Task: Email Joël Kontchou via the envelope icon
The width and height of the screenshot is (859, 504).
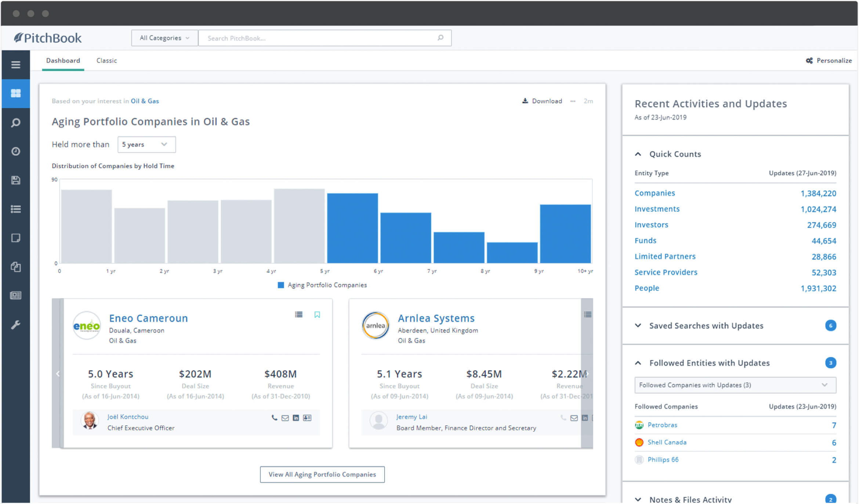Action: coord(285,418)
